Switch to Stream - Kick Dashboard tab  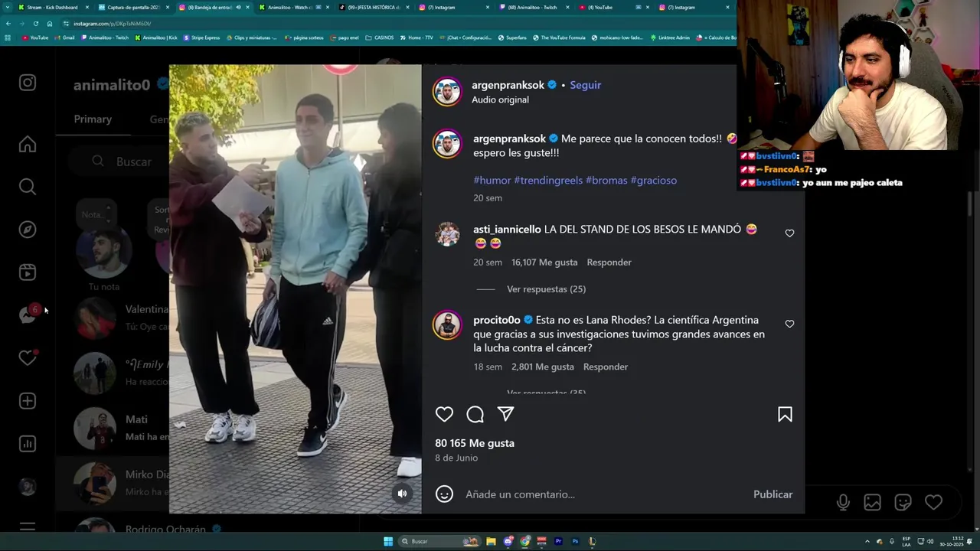click(x=52, y=8)
